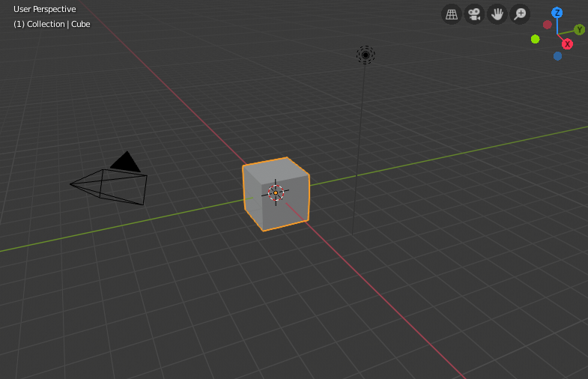
Task: Click the hand pan view icon
Action: tap(497, 14)
